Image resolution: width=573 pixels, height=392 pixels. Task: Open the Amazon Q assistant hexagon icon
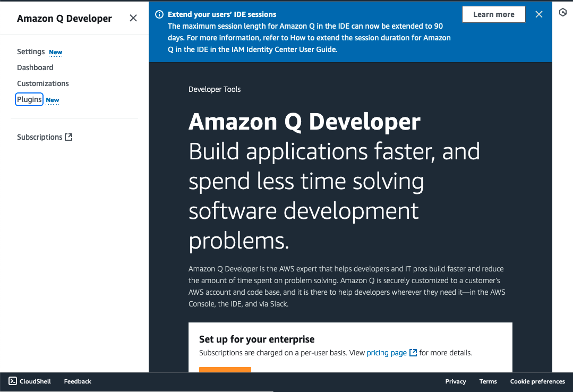point(563,12)
